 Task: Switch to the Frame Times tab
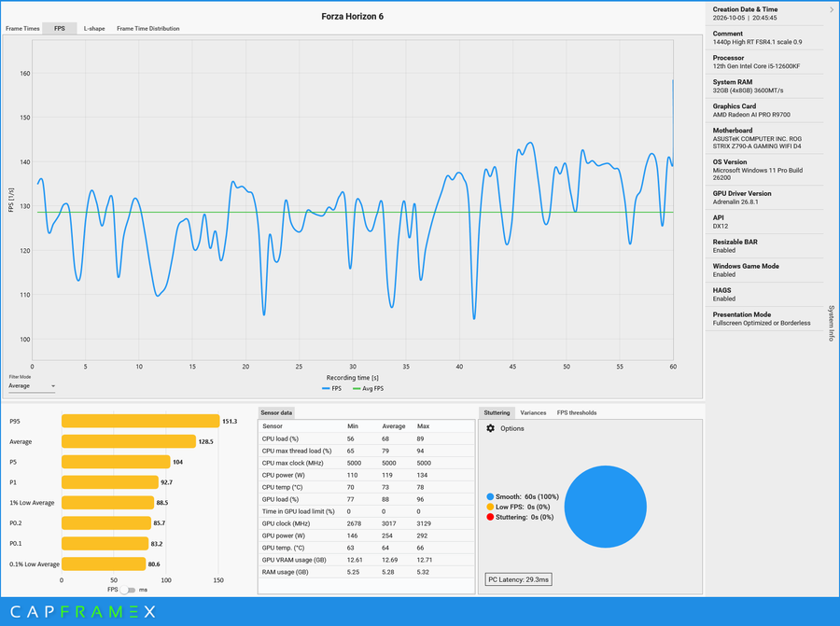point(22,28)
